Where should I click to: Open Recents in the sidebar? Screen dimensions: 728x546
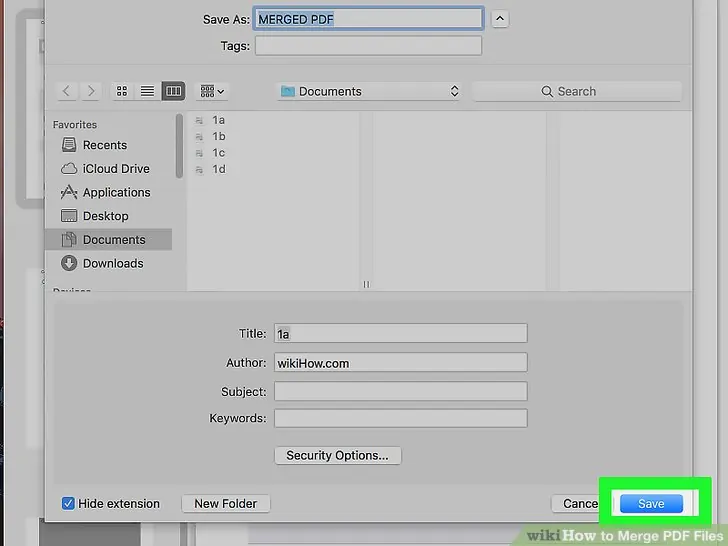[x=104, y=145]
